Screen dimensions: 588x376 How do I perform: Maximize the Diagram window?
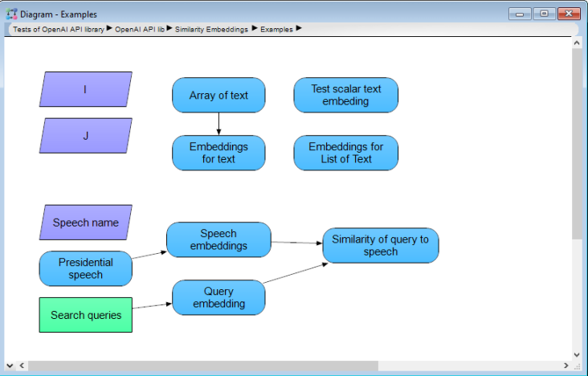click(544, 14)
